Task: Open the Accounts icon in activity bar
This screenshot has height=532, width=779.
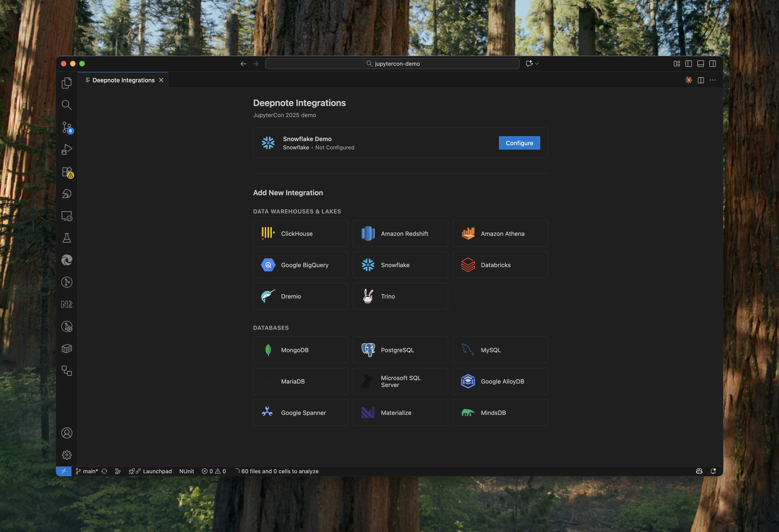Action: [x=67, y=433]
